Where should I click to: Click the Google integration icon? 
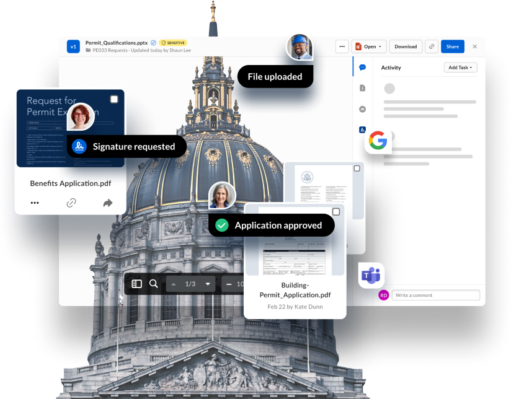(x=377, y=141)
